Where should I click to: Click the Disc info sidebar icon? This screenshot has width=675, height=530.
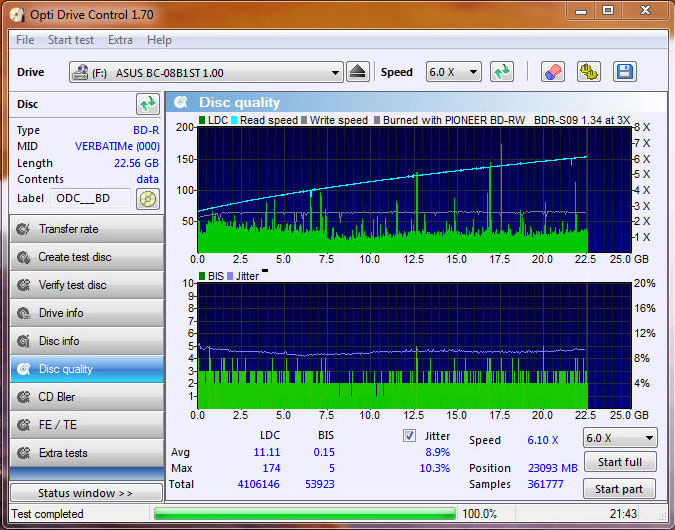[x=23, y=341]
